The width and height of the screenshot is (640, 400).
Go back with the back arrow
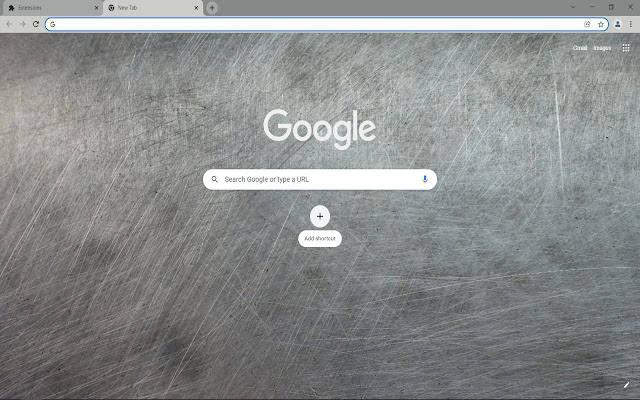9,24
